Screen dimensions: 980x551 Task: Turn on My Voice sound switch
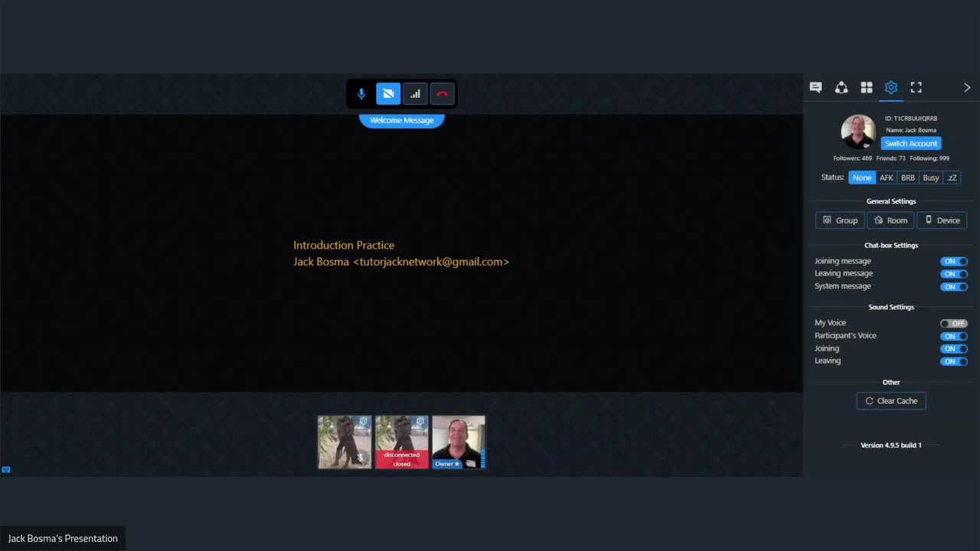click(x=954, y=324)
